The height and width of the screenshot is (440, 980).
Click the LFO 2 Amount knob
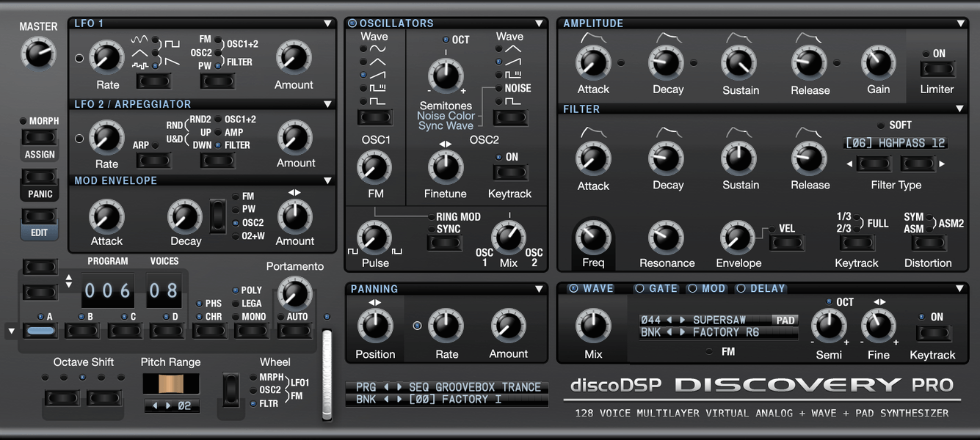[x=295, y=136]
